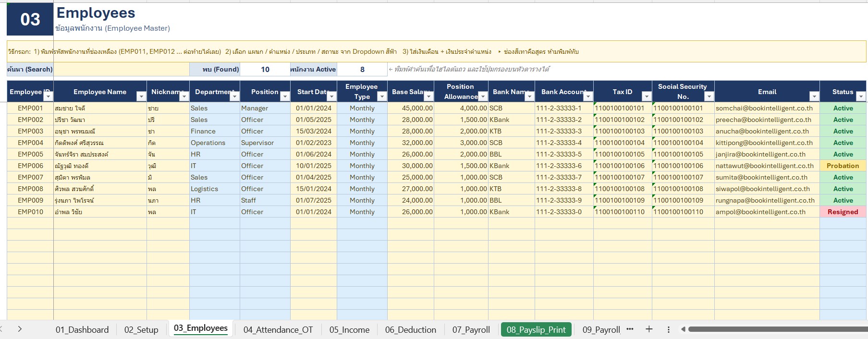Open the Bank Account filter dropdown
Image resolution: width=868 pixels, height=339 pixels.
pyautogui.click(x=588, y=97)
